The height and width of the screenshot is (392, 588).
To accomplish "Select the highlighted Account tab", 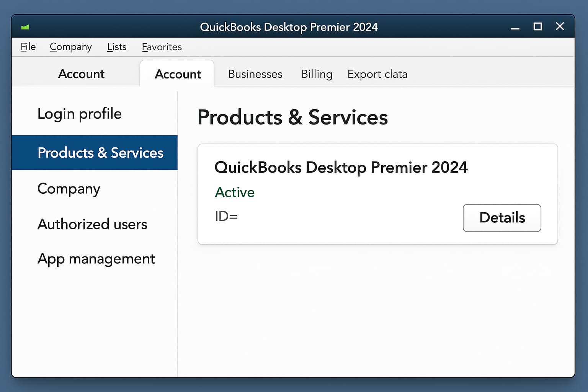I will (178, 74).
